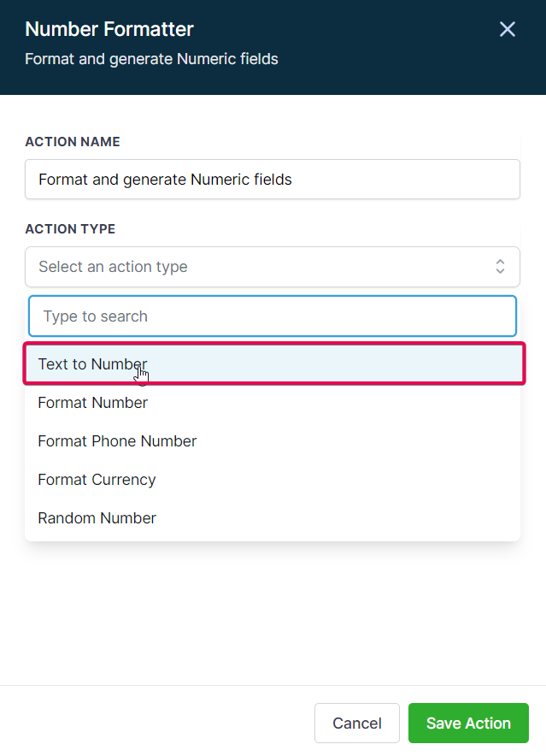Select Format Number from the list
546x756 pixels.
tap(273, 403)
